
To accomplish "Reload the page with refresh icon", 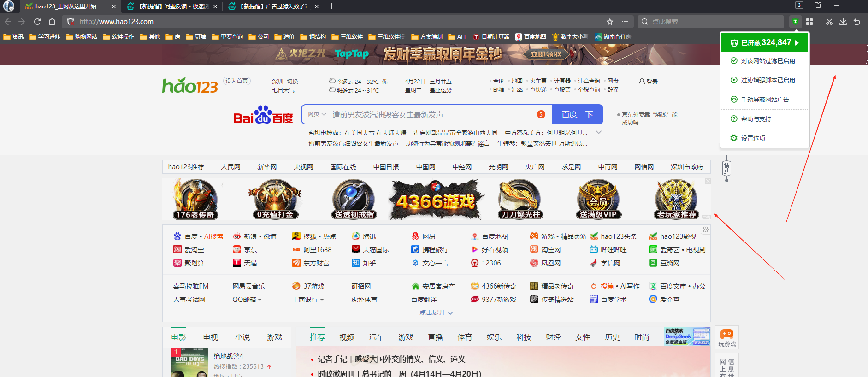I will click(37, 22).
